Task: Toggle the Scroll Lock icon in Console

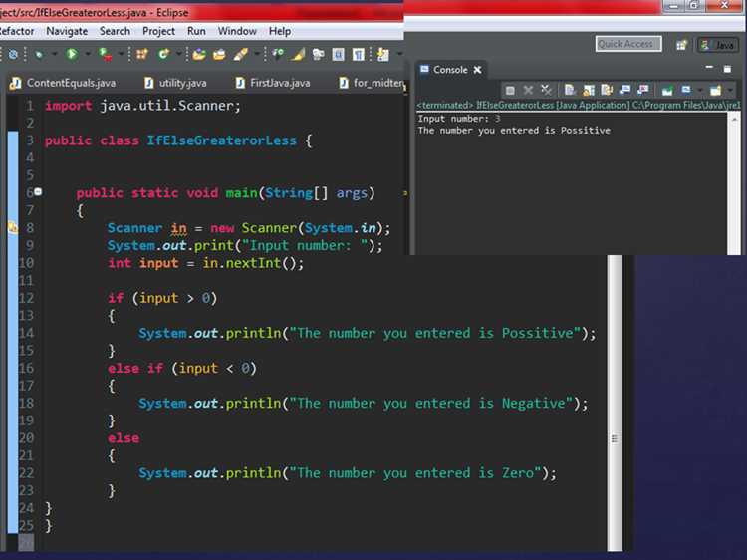Action: tap(589, 90)
